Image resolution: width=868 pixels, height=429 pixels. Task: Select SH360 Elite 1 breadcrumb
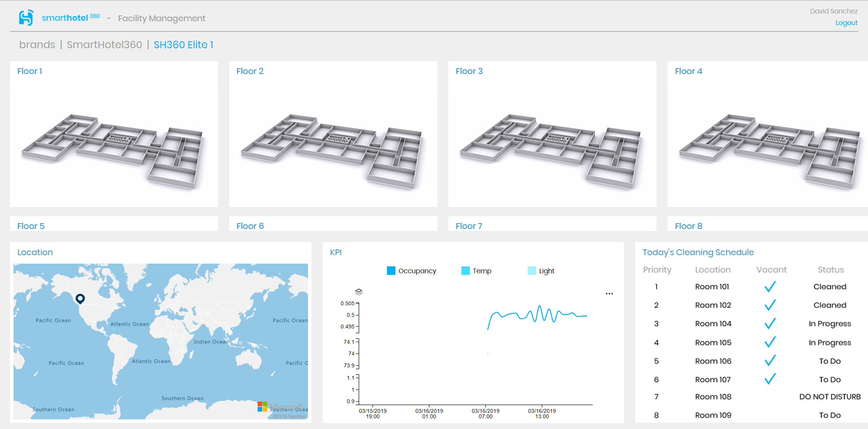pyautogui.click(x=183, y=45)
